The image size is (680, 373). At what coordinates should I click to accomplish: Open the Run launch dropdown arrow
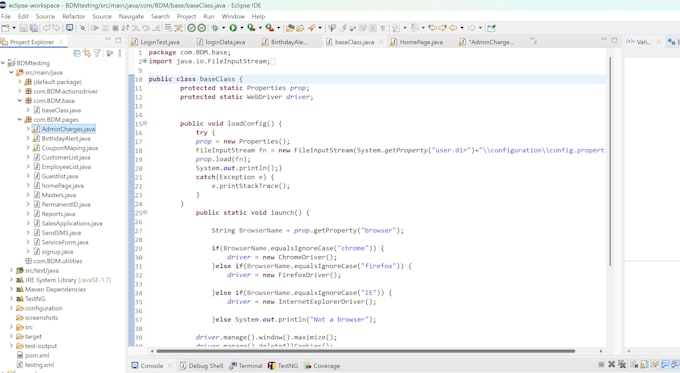[242, 28]
